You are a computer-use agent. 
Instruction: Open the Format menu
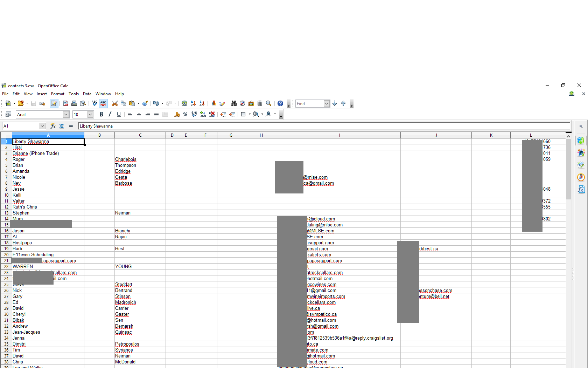point(57,94)
